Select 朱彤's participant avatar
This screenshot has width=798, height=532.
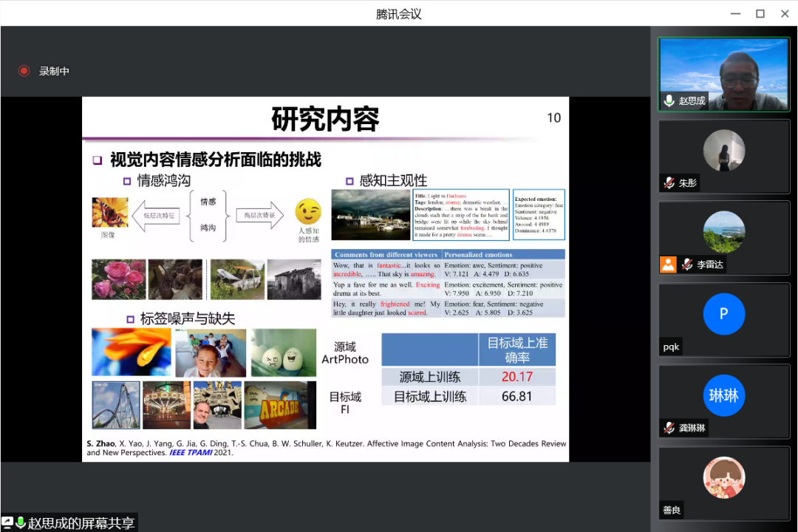[724, 151]
